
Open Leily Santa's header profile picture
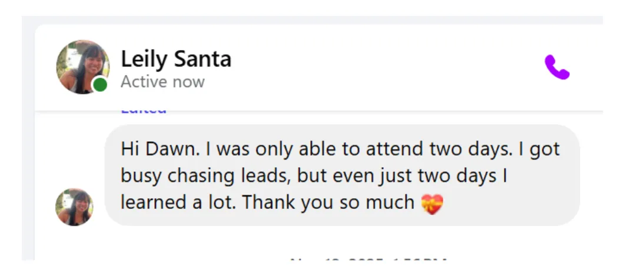click(x=82, y=66)
